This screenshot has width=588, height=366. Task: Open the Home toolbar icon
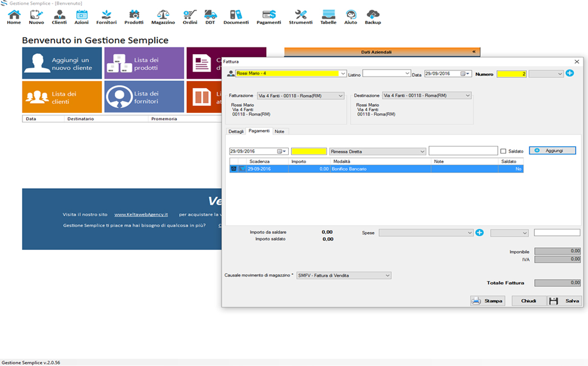pyautogui.click(x=14, y=17)
